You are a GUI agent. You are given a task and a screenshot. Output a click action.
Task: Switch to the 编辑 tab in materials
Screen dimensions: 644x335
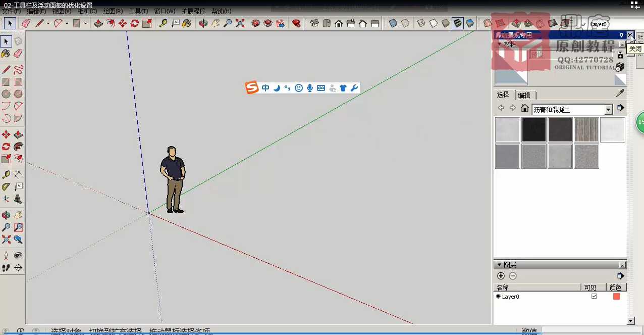[524, 95]
